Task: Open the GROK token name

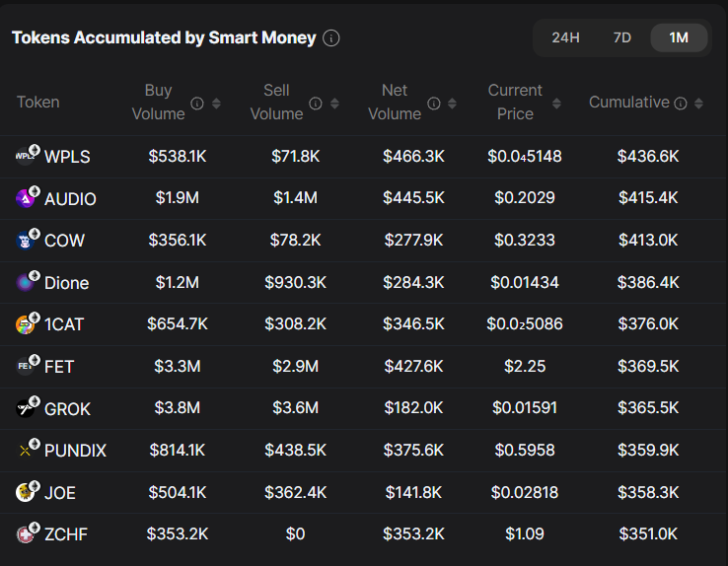Action: (x=67, y=409)
